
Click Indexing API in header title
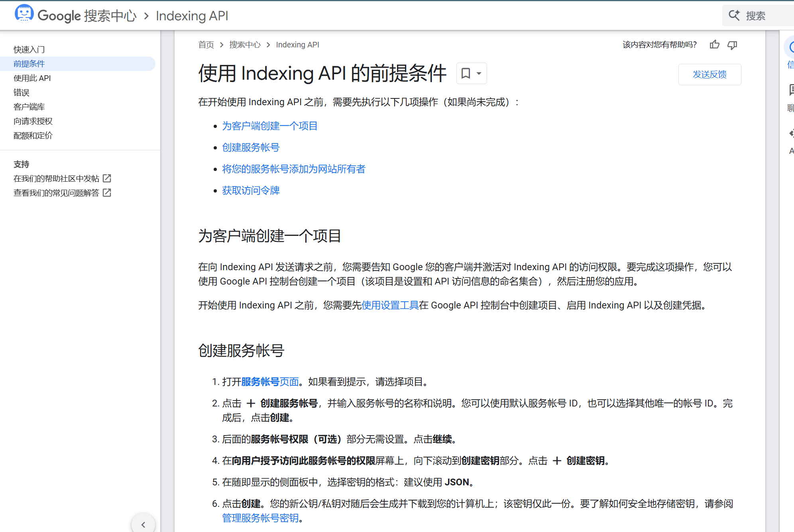pyautogui.click(x=192, y=16)
